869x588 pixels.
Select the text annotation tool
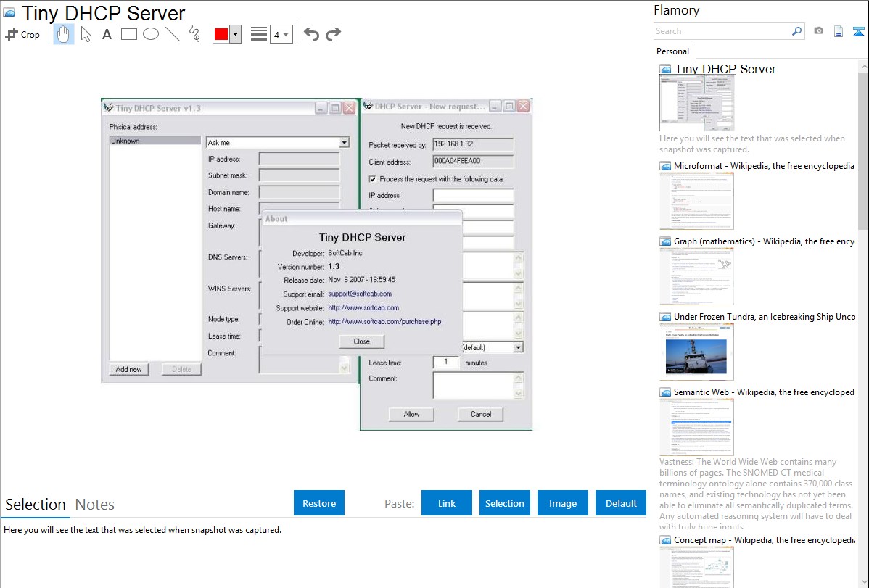click(x=107, y=34)
